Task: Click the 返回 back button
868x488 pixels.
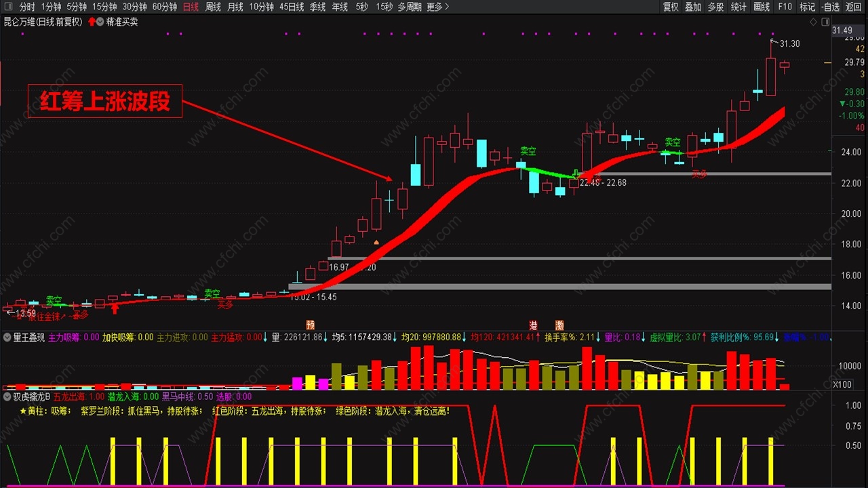Action: point(853,7)
